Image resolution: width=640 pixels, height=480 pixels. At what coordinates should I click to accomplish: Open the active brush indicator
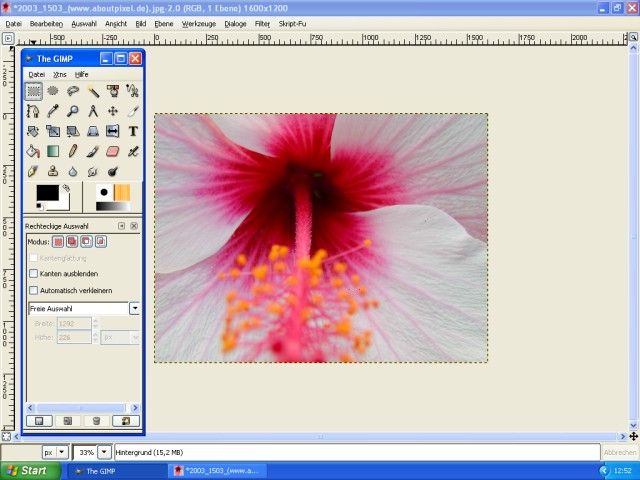[104, 192]
